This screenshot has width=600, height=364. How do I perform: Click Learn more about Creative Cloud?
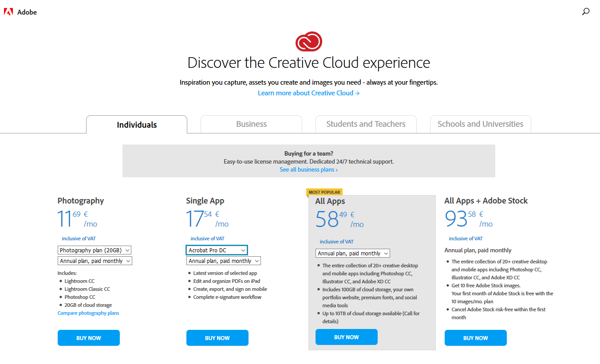[308, 93]
